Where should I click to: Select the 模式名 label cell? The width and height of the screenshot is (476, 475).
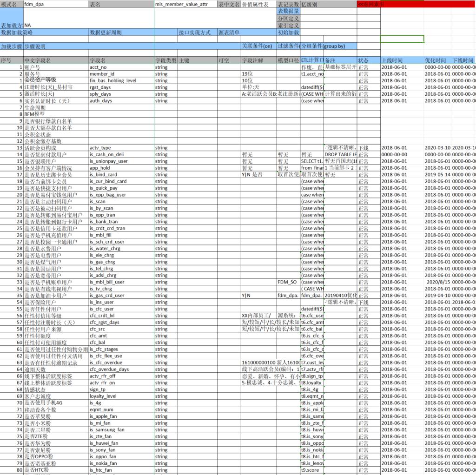(x=12, y=4)
